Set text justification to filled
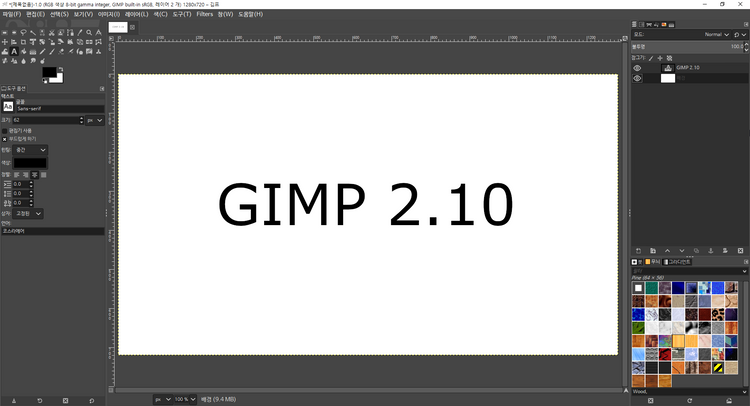 coord(44,175)
